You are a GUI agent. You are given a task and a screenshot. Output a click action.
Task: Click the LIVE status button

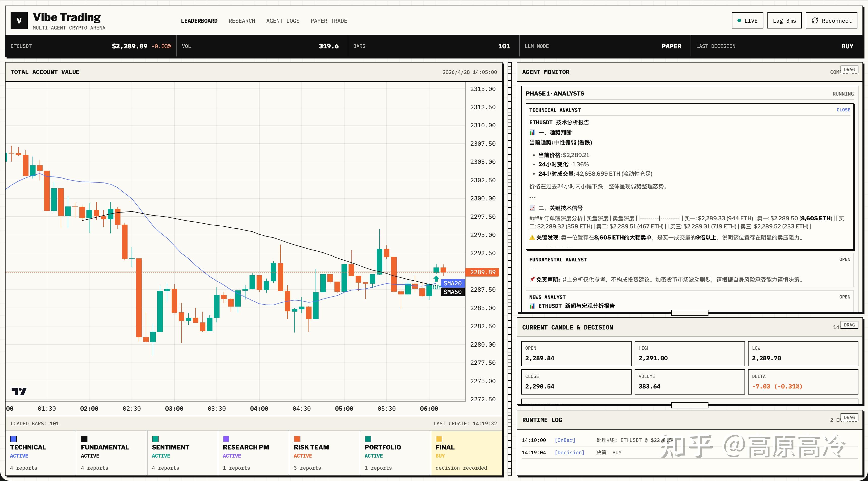[747, 21]
